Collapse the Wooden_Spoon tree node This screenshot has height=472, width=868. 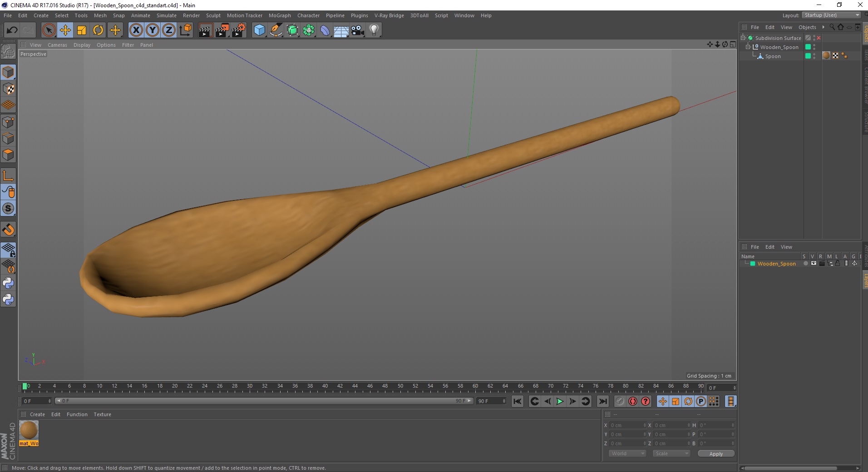click(x=748, y=47)
